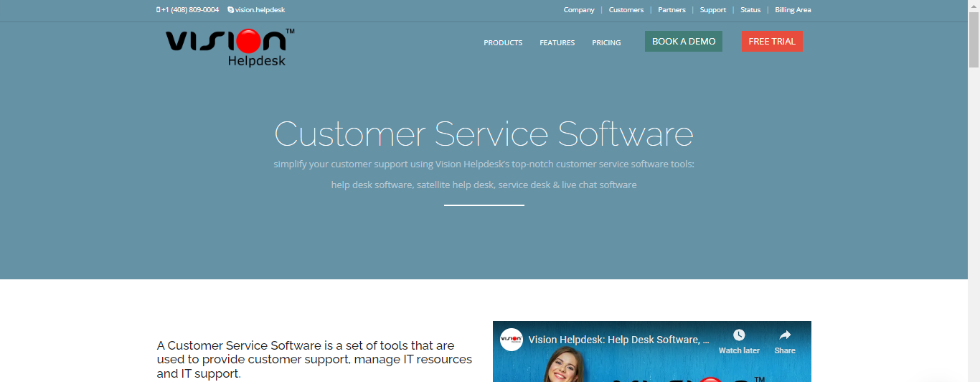Click the scrollbar up arrow
The image size is (980, 382).
[974, 6]
